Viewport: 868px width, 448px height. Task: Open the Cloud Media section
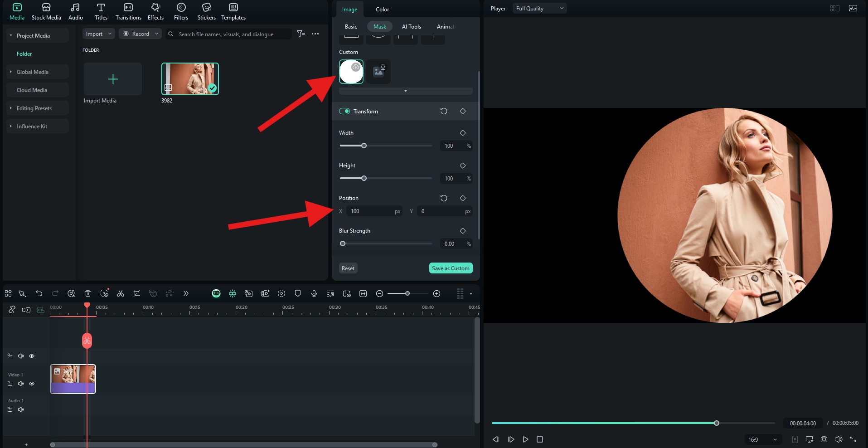click(38, 90)
